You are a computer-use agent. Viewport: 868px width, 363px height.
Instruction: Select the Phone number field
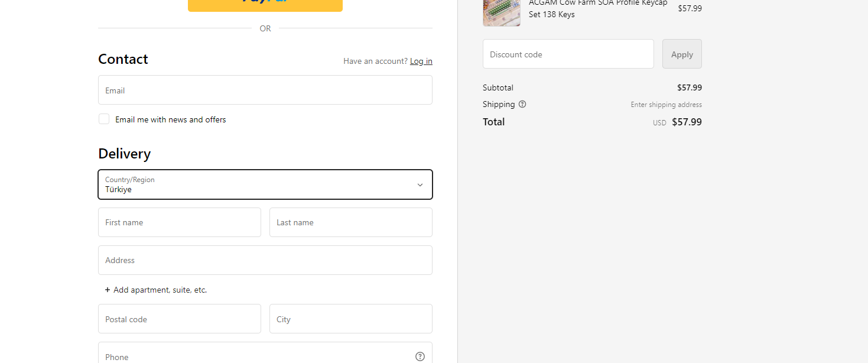254,356
